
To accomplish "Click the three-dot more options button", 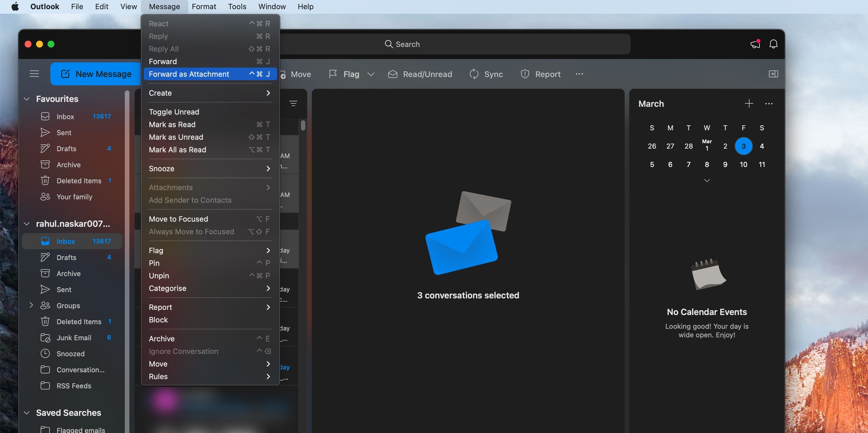I will [x=580, y=74].
